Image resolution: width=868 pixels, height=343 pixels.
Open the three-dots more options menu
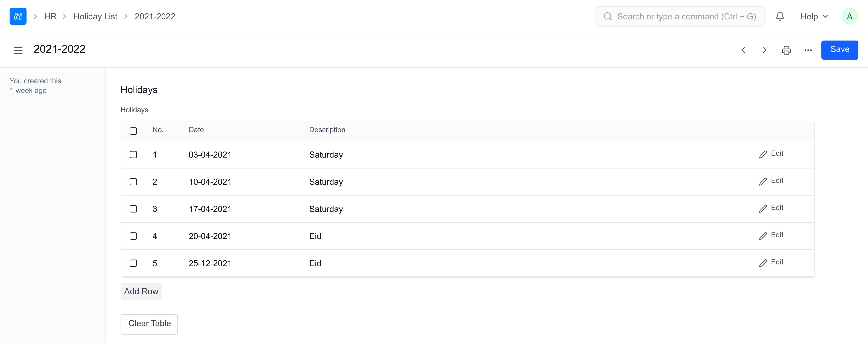click(x=808, y=50)
